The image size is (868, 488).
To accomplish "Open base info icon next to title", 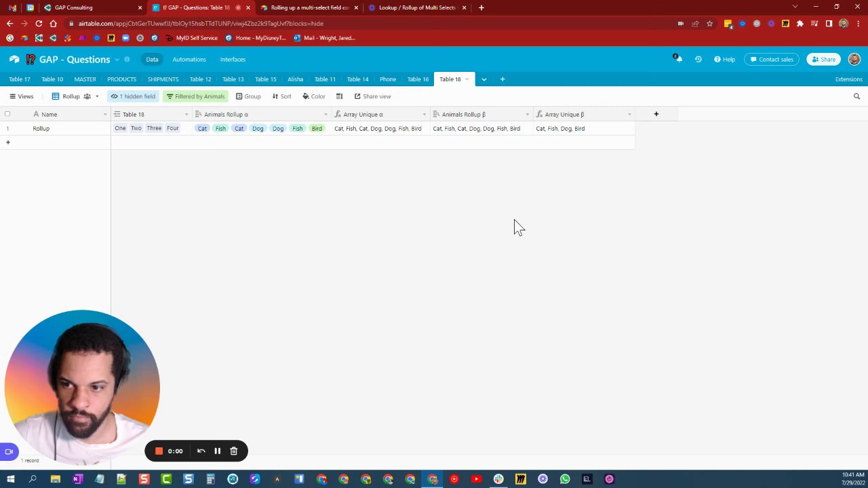I will pyautogui.click(x=127, y=59).
